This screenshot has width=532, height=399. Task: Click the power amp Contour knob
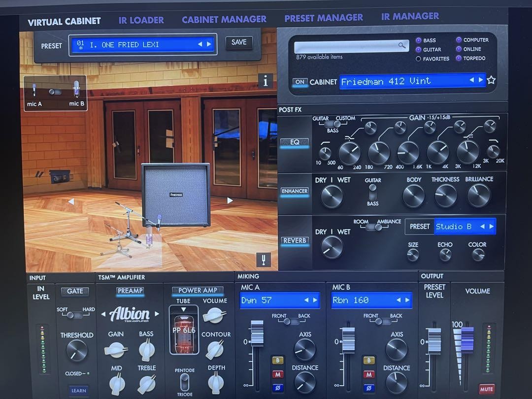(215, 350)
